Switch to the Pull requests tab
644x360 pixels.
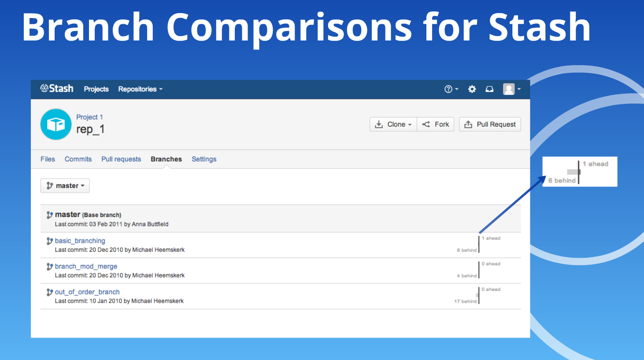[121, 159]
